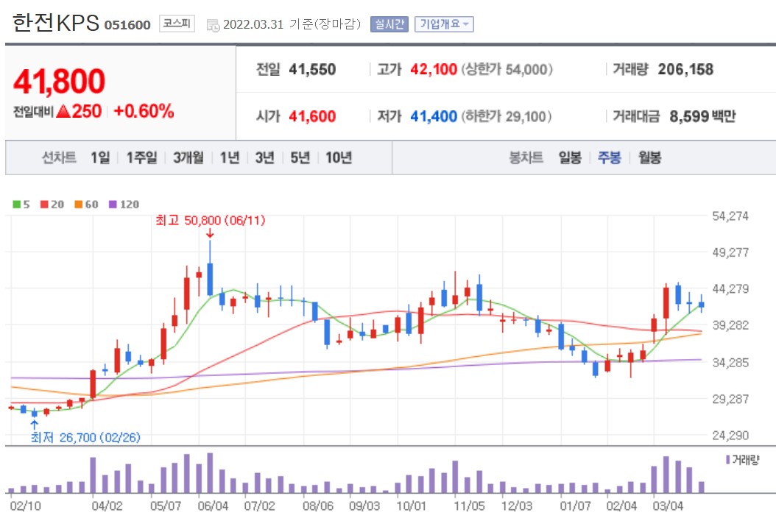Show the 3년 line chart

tap(265, 157)
